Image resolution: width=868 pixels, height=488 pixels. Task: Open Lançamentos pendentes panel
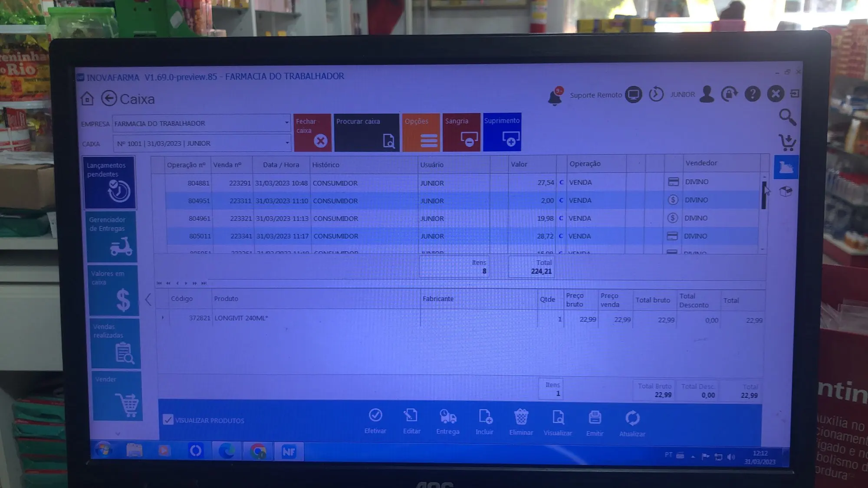click(110, 183)
